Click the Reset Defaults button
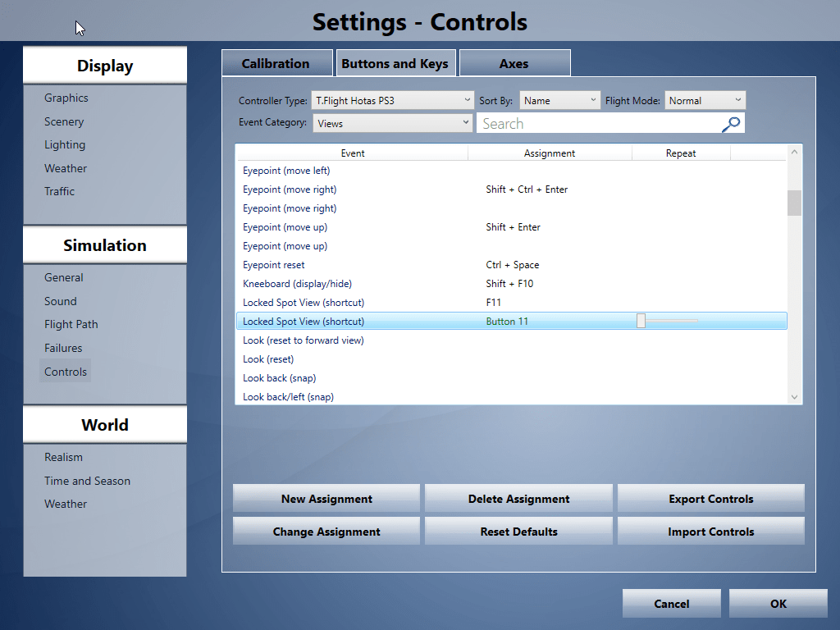 click(518, 532)
